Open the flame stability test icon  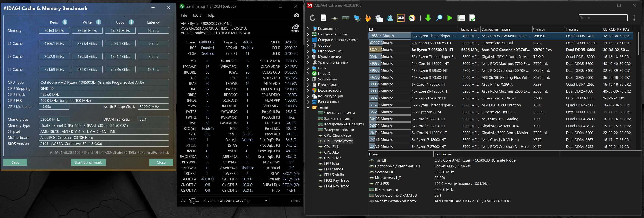(368, 18)
